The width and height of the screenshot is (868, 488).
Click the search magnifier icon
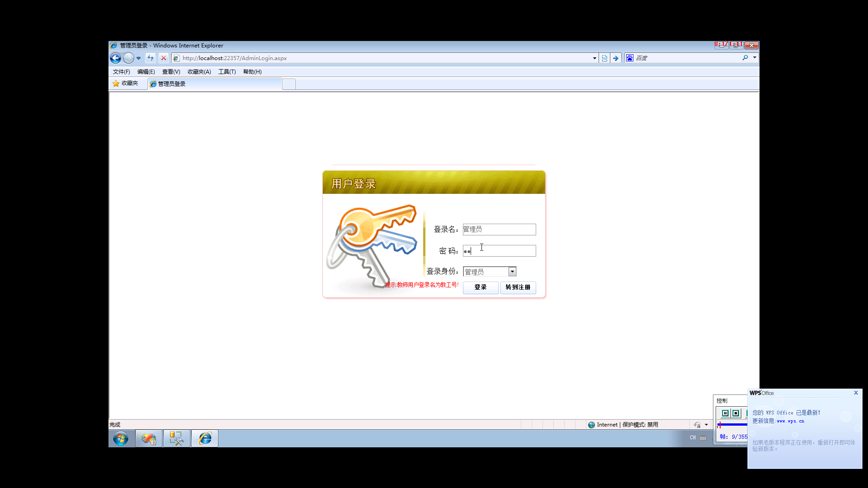745,58
